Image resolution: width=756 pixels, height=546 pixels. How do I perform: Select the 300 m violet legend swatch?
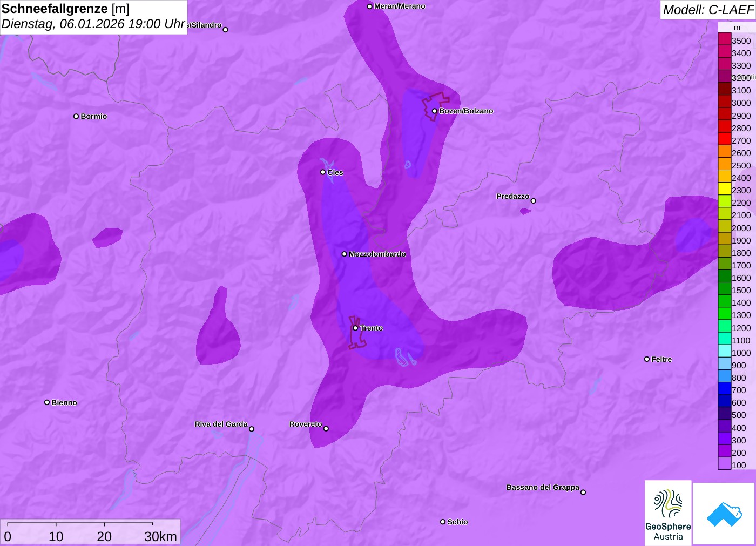tap(725, 439)
